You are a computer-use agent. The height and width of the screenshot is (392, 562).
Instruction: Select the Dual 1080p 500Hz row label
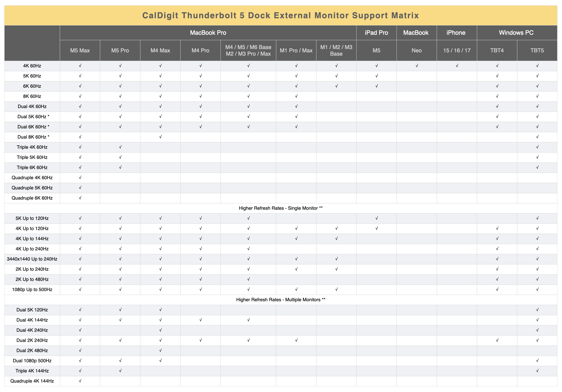[x=32, y=361]
